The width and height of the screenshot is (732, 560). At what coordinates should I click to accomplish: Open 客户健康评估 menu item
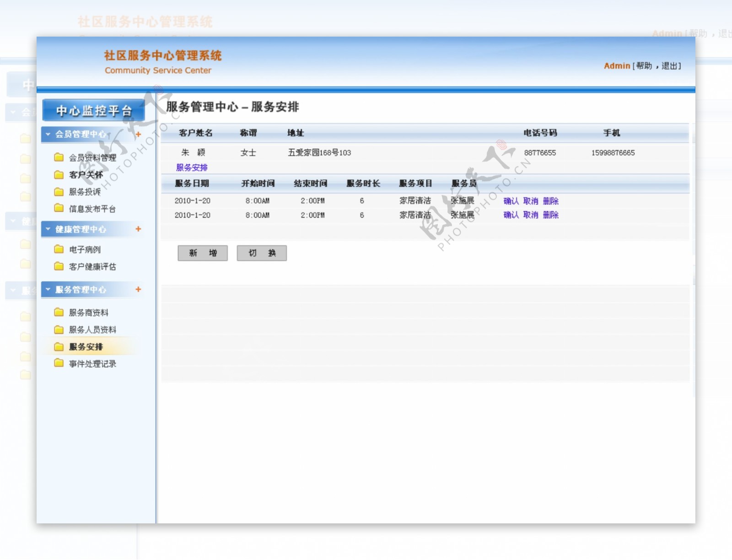coord(92,266)
